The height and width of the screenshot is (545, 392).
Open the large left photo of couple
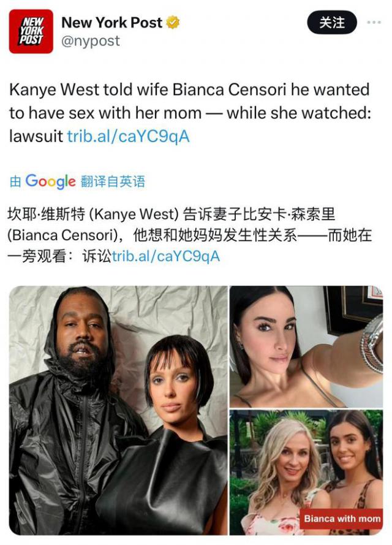[118, 410]
